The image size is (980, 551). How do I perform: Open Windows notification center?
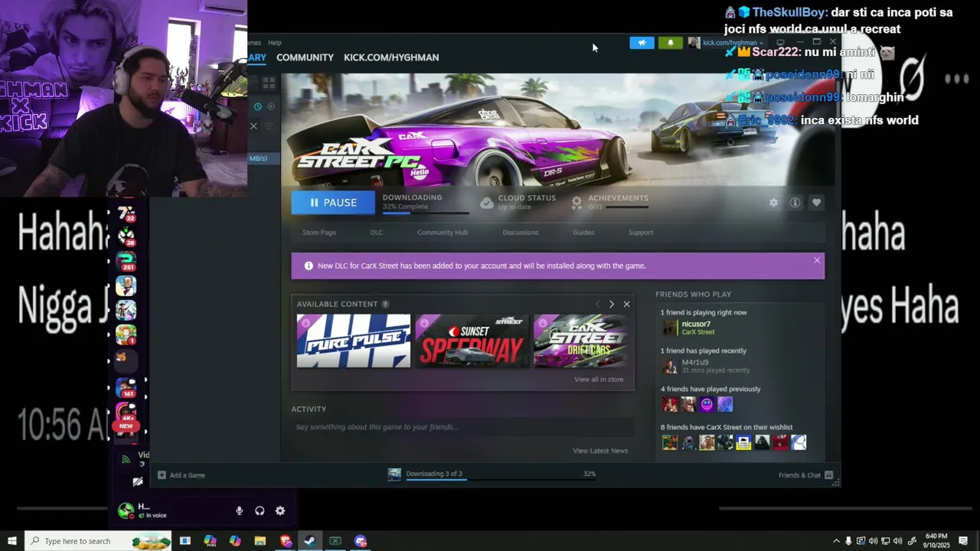[x=963, y=541]
